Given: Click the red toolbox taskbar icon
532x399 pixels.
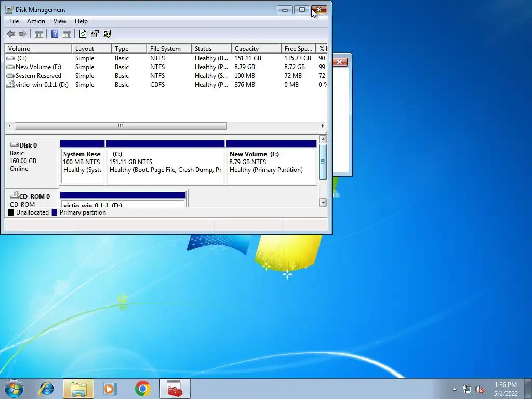Looking at the screenshot, I should click(175, 389).
